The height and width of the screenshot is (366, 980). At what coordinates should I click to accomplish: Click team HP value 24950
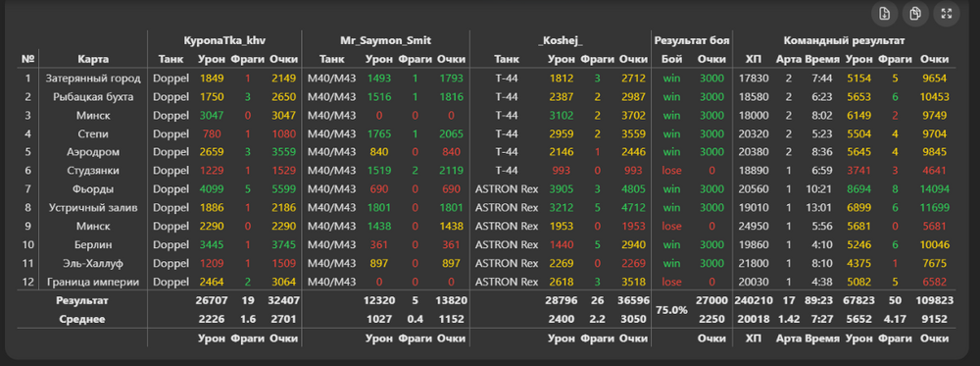click(754, 227)
